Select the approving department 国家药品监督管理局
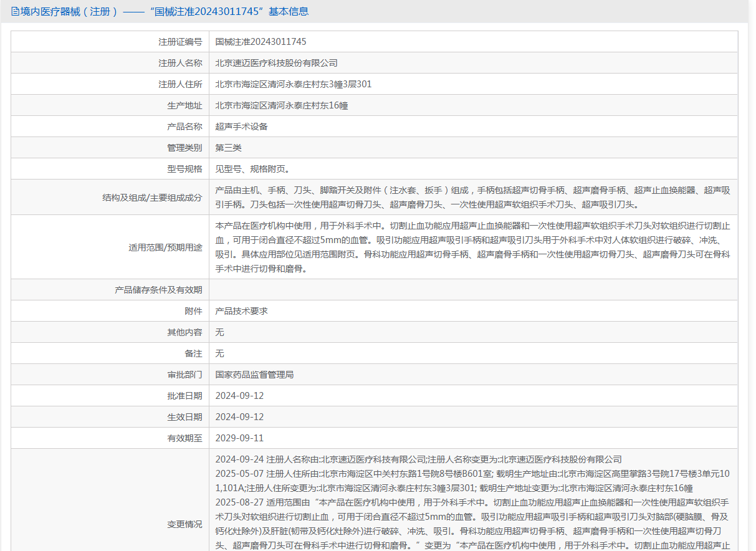756x551 pixels. pos(254,375)
